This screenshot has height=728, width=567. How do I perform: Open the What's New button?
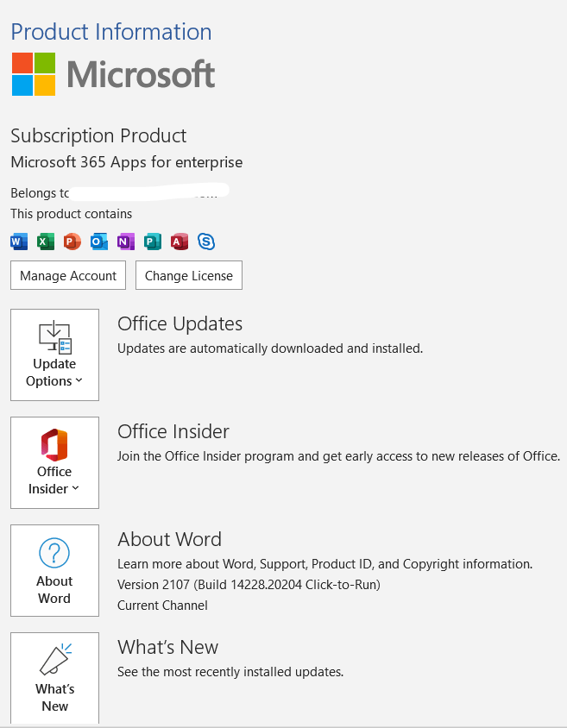click(54, 678)
